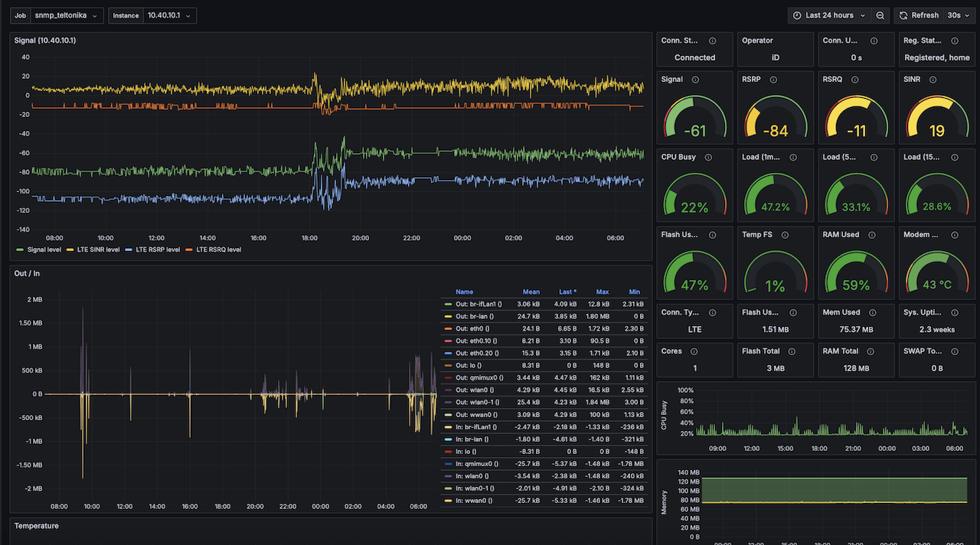Click the Registered, home status value
This screenshot has width=980, height=545.
tap(937, 57)
